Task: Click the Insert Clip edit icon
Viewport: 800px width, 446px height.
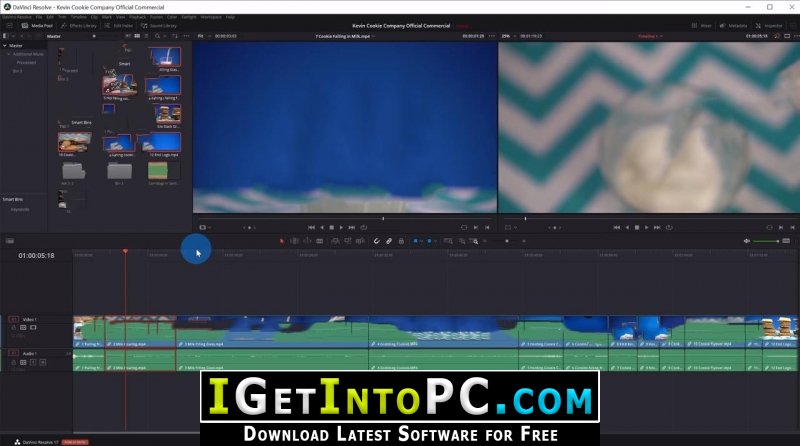Action: point(335,241)
